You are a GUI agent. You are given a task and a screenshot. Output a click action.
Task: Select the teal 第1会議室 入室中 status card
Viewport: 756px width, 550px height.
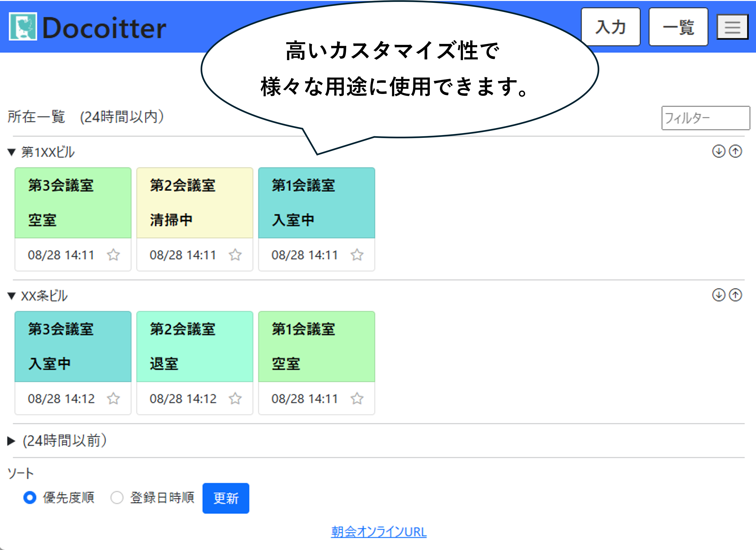tap(316, 203)
